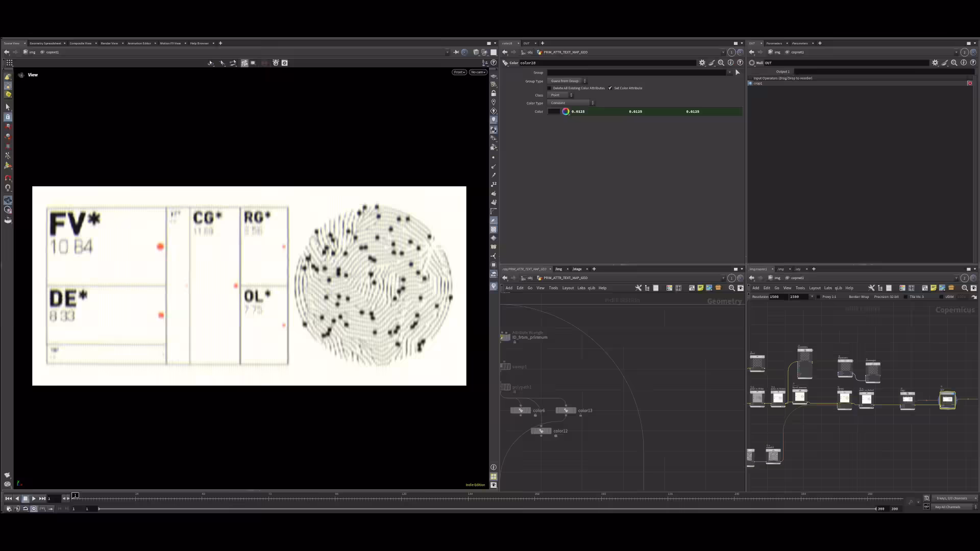Play the timeline forward
Viewport: 980px width, 551px height.
[x=34, y=498]
